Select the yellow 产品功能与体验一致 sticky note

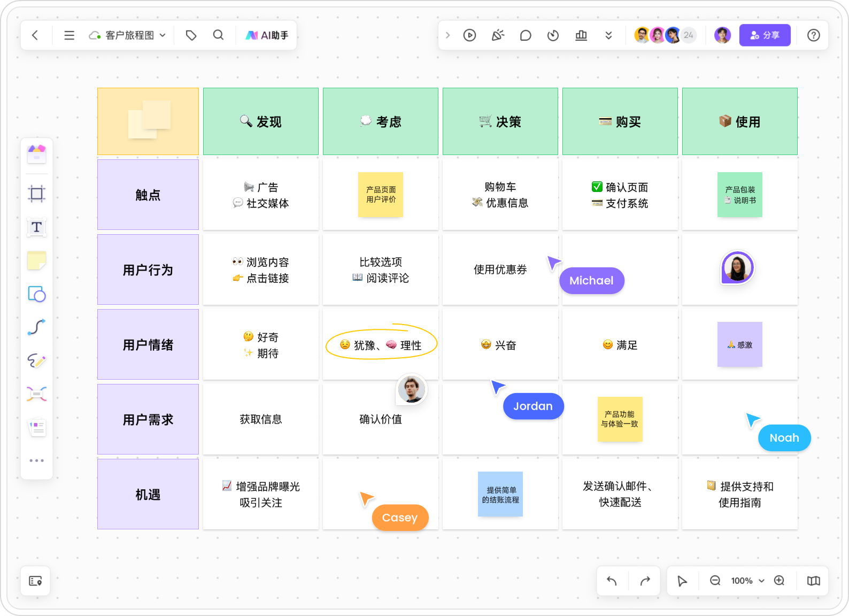620,419
